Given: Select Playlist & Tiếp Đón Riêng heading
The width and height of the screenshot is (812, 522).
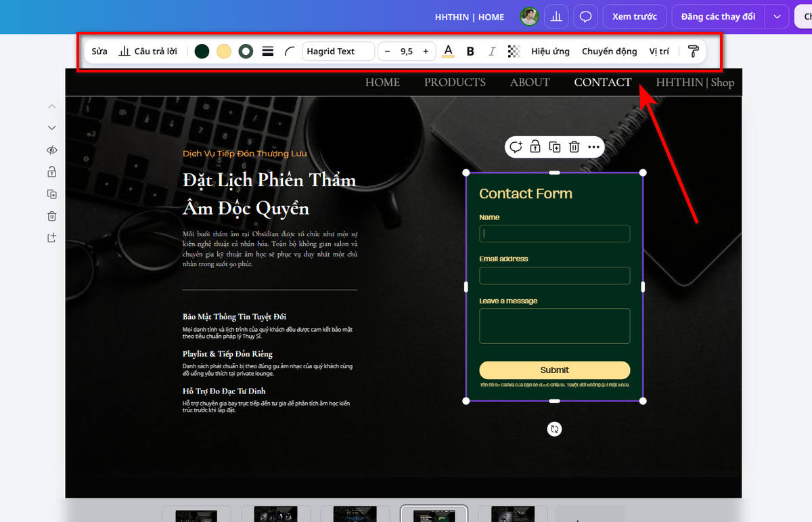Looking at the screenshot, I should pos(227,354).
